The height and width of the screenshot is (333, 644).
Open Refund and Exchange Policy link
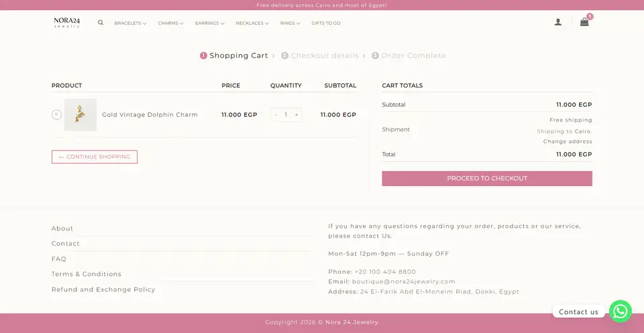103,289
